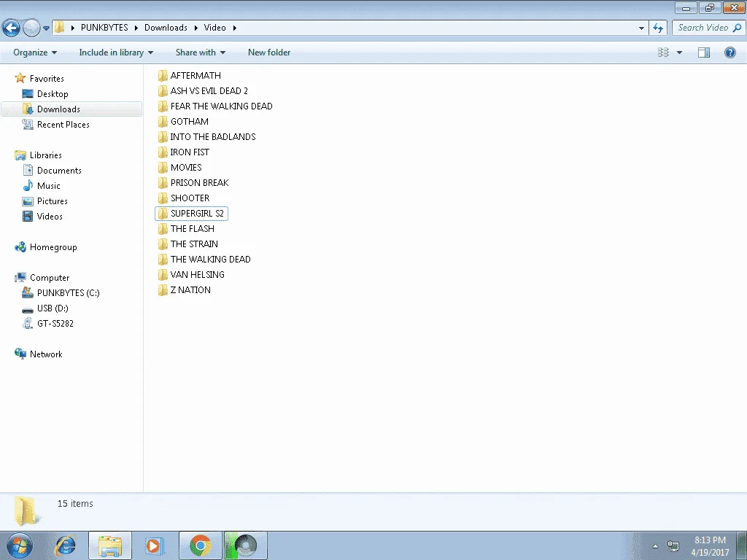The width and height of the screenshot is (747, 560).
Task: Click the Refresh button beside address bar
Action: 658,28
